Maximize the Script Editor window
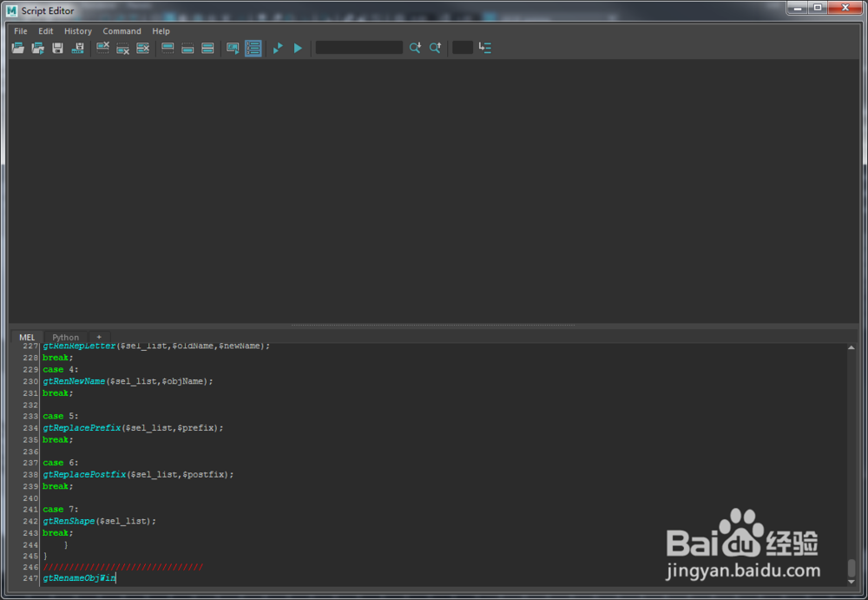Viewport: 868px width, 600px height. (817, 7)
